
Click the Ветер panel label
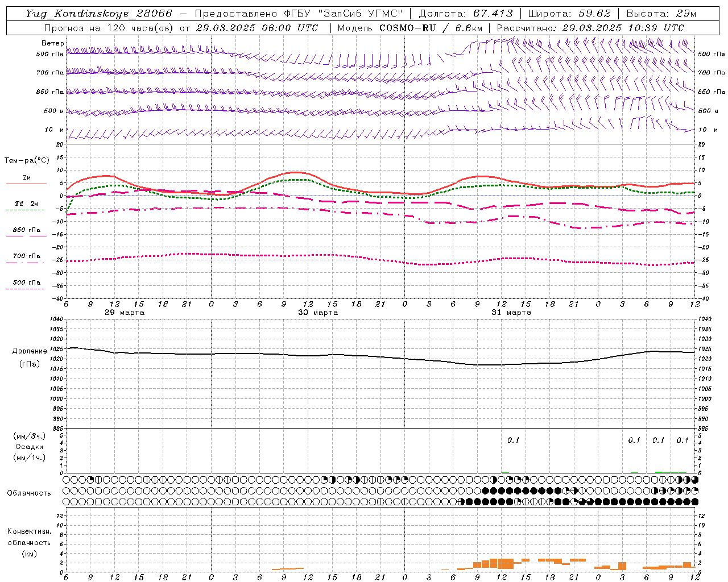pos(52,43)
